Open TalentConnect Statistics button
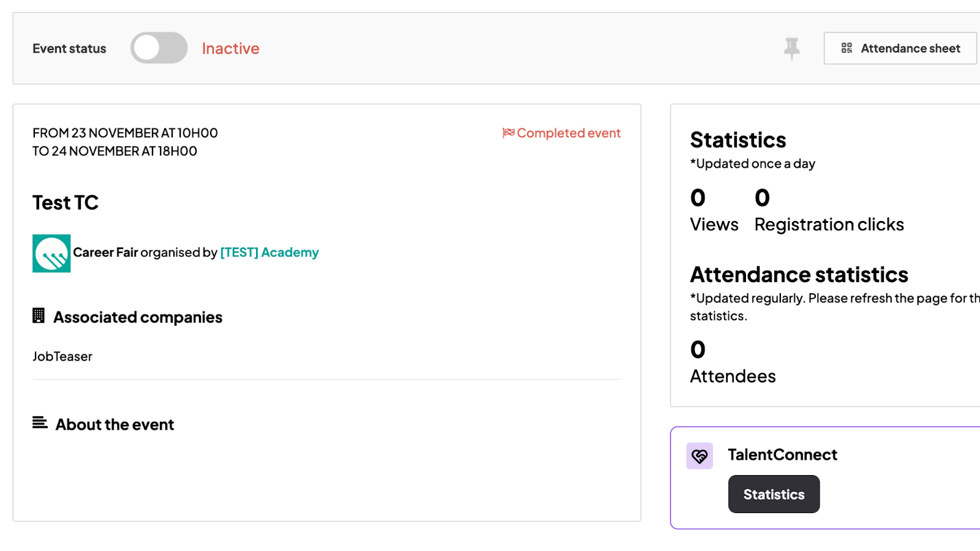The height and width of the screenshot is (551, 980). [x=774, y=494]
